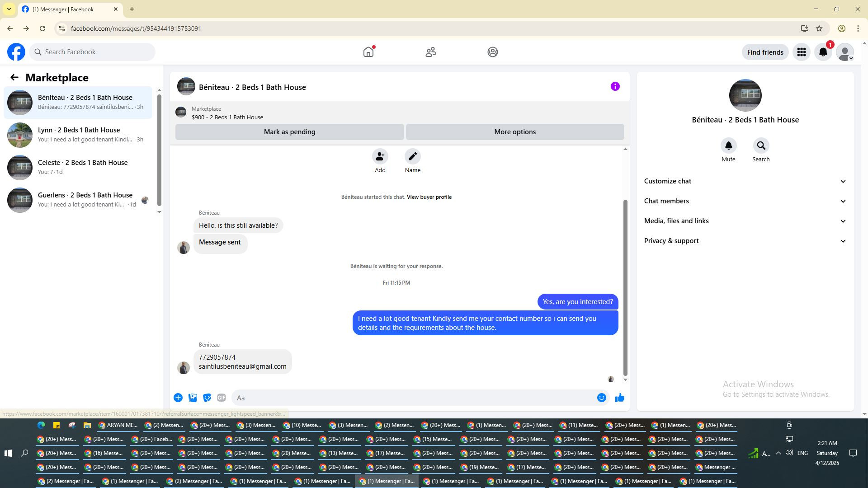The image size is (868, 488).
Task: Navigate back in the browser
Action: point(10,28)
